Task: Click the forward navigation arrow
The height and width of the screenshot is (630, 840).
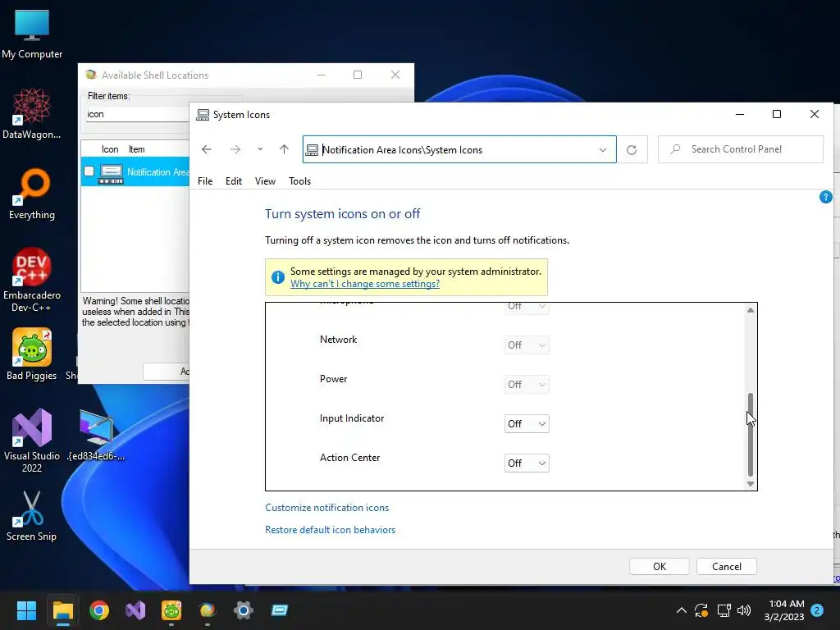Action: pyautogui.click(x=235, y=149)
